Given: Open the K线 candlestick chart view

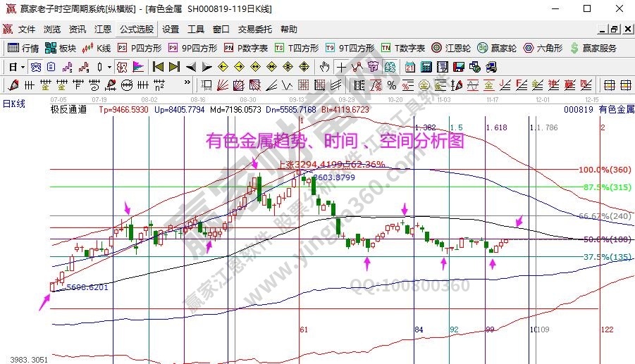Looking at the screenshot, I should point(97,49).
